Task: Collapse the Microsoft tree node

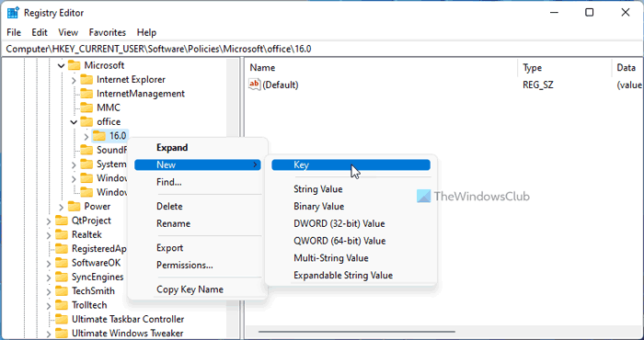Action: 62,65
